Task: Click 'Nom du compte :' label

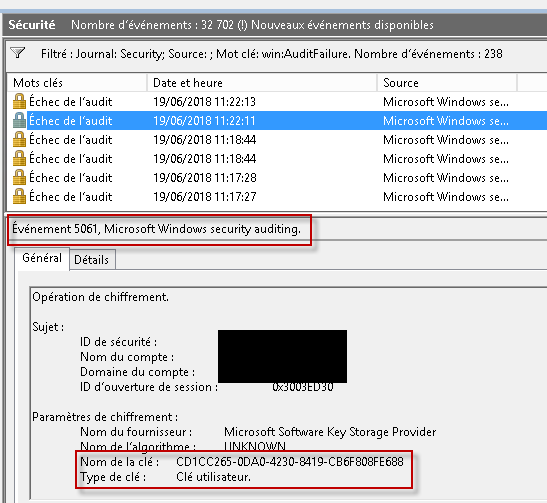Action: click(127, 357)
